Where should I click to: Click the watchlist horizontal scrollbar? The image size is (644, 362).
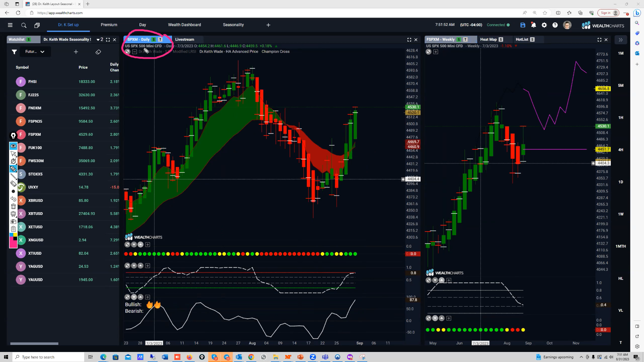pyautogui.click(x=34, y=344)
